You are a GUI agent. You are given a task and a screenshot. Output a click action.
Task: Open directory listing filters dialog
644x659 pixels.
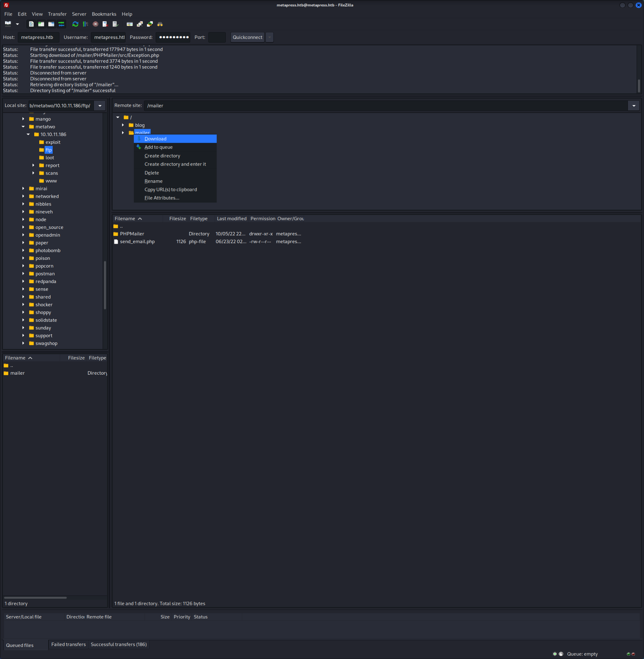pos(130,24)
